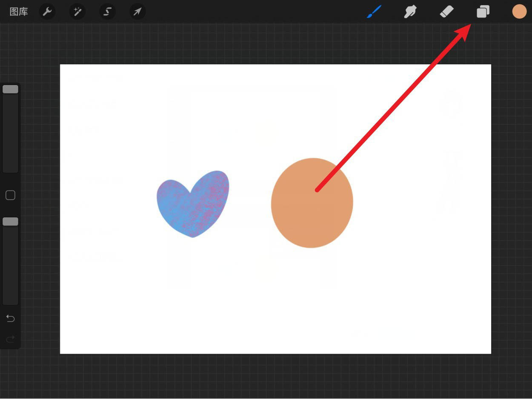Tap the square Modify button in sidebar
The image size is (532, 399).
pyautogui.click(x=11, y=195)
